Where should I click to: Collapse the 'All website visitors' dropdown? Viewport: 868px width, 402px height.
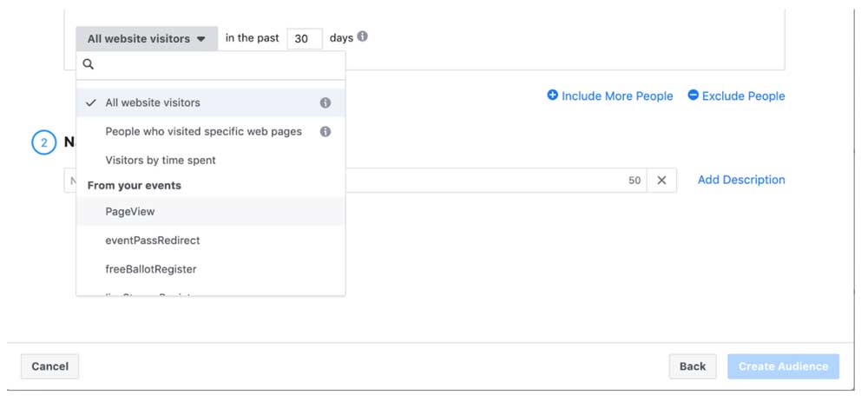[x=146, y=38]
